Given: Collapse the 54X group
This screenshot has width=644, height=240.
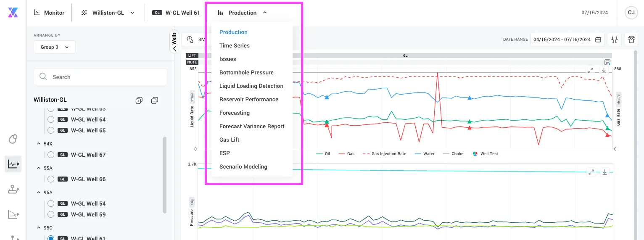Looking at the screenshot, I should [x=39, y=144].
